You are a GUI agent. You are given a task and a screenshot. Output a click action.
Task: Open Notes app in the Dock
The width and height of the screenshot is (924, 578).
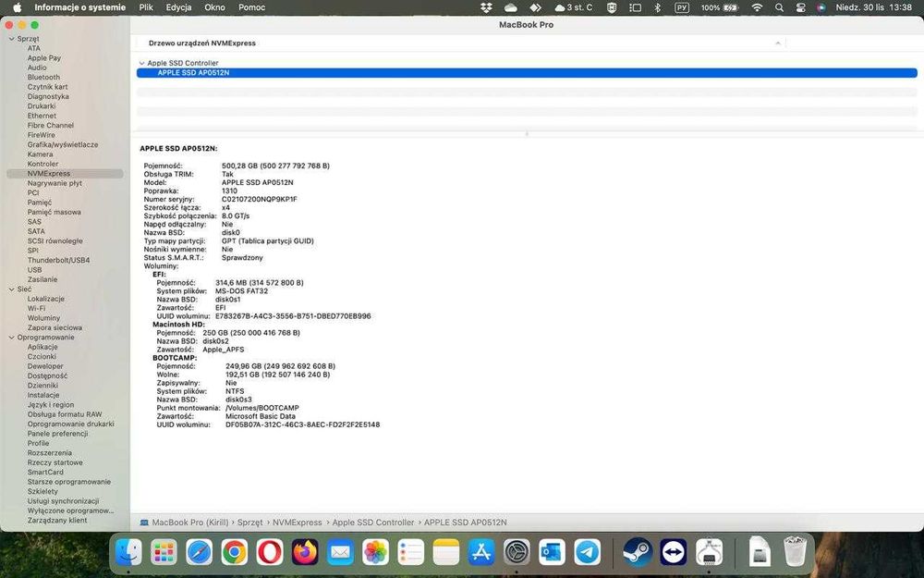[446, 553]
